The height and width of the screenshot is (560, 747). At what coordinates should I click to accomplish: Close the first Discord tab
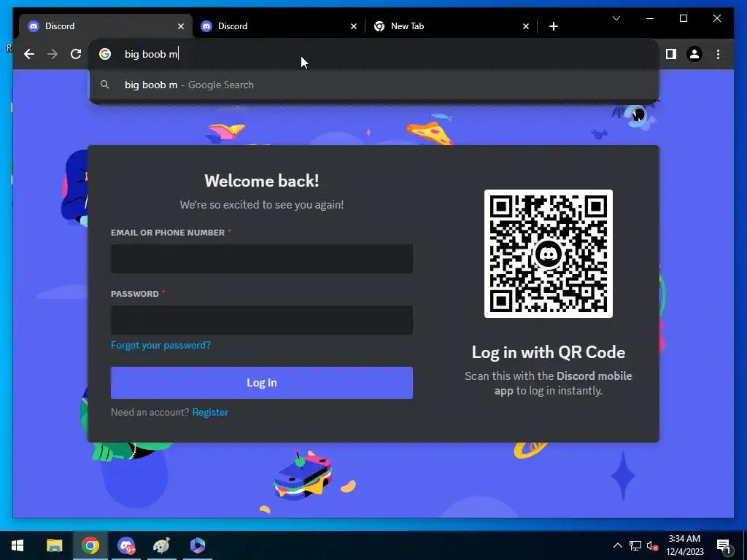point(181,26)
